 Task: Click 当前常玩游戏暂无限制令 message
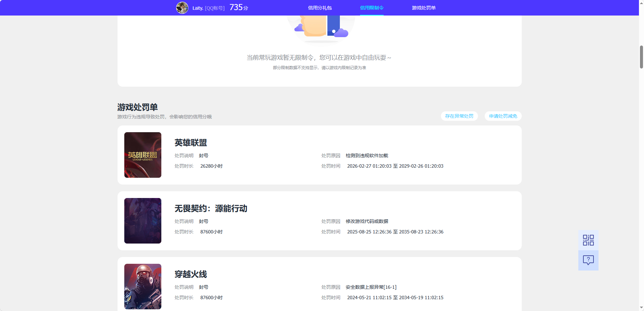(319, 58)
